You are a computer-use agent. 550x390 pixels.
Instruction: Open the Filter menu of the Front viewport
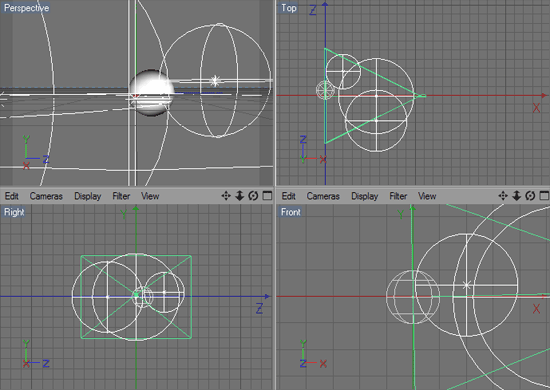point(398,196)
